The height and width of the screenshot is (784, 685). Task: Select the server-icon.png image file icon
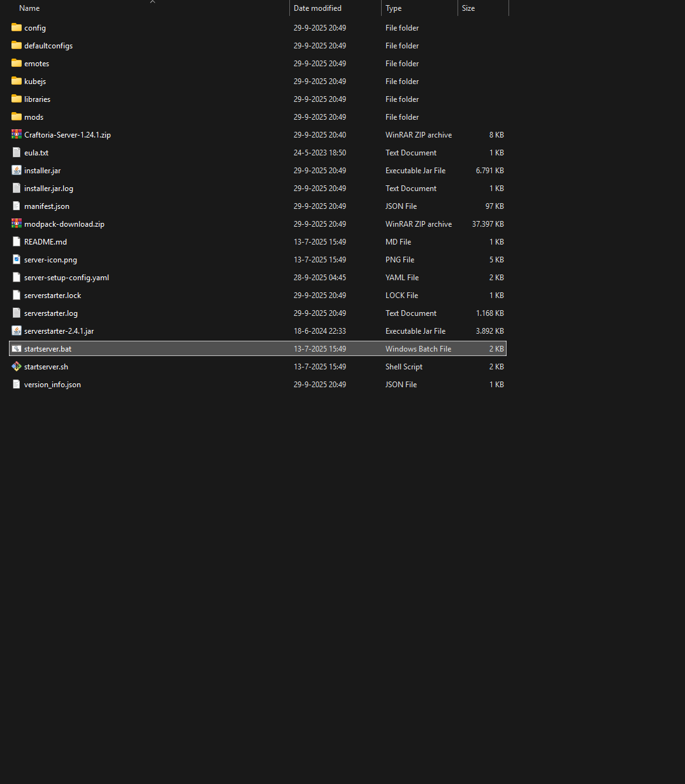tap(17, 259)
